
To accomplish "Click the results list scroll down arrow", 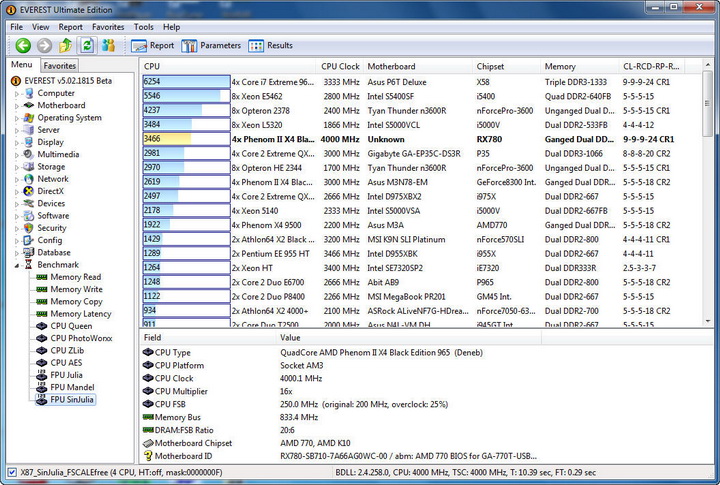I will pyautogui.click(x=708, y=321).
